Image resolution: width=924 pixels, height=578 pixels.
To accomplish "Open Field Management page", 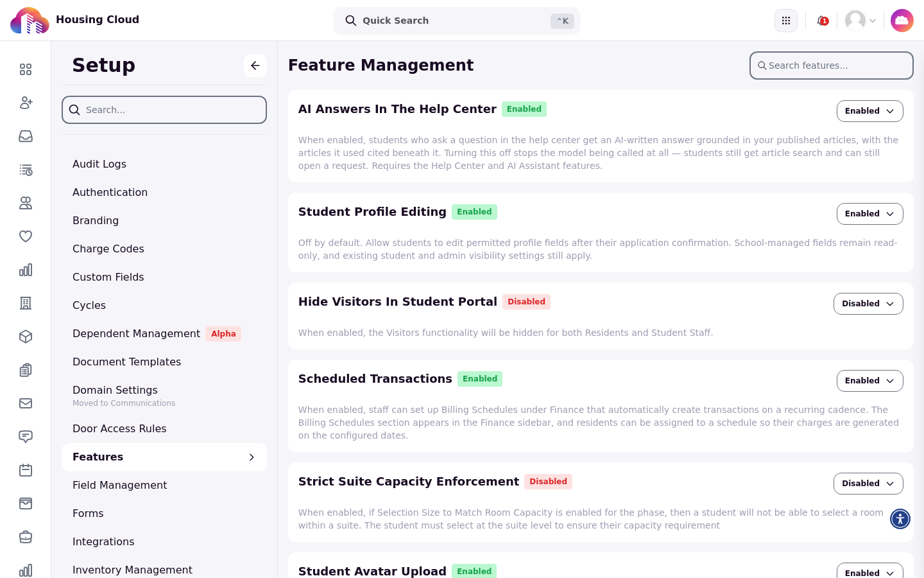I will (119, 486).
